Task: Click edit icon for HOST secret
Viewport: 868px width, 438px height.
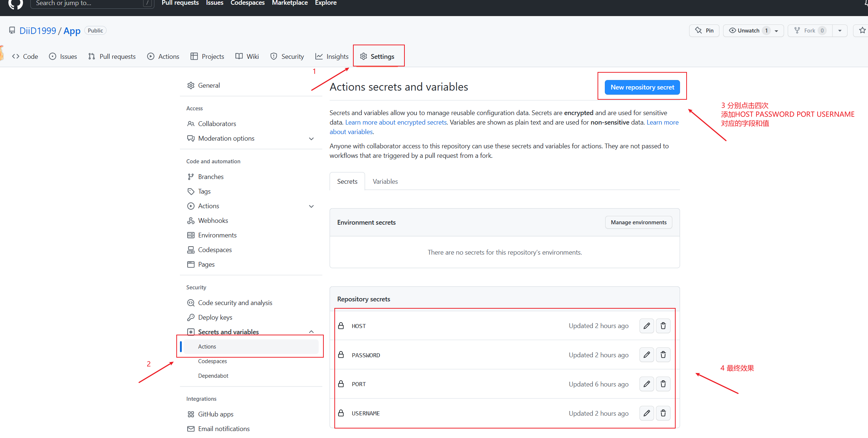Action: click(x=646, y=326)
